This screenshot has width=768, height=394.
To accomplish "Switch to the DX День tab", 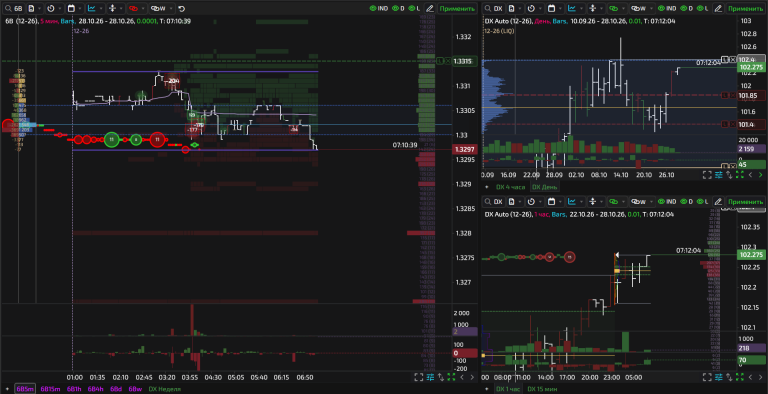I will pos(545,187).
